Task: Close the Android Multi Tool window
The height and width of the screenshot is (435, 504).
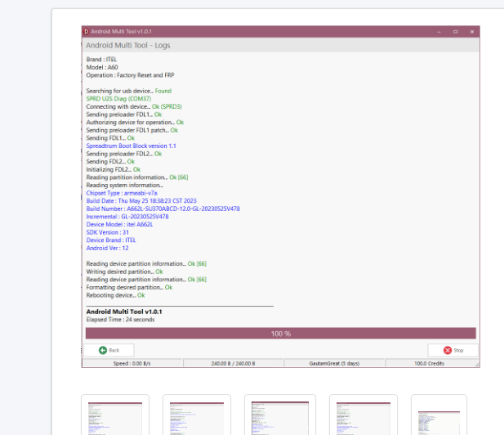Action: [472, 32]
